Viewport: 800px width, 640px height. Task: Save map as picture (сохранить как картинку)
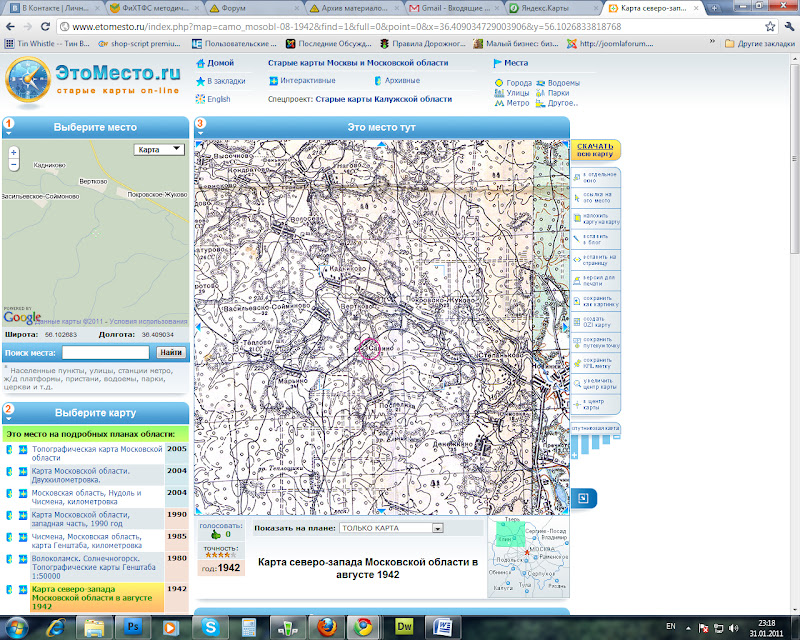tap(595, 301)
